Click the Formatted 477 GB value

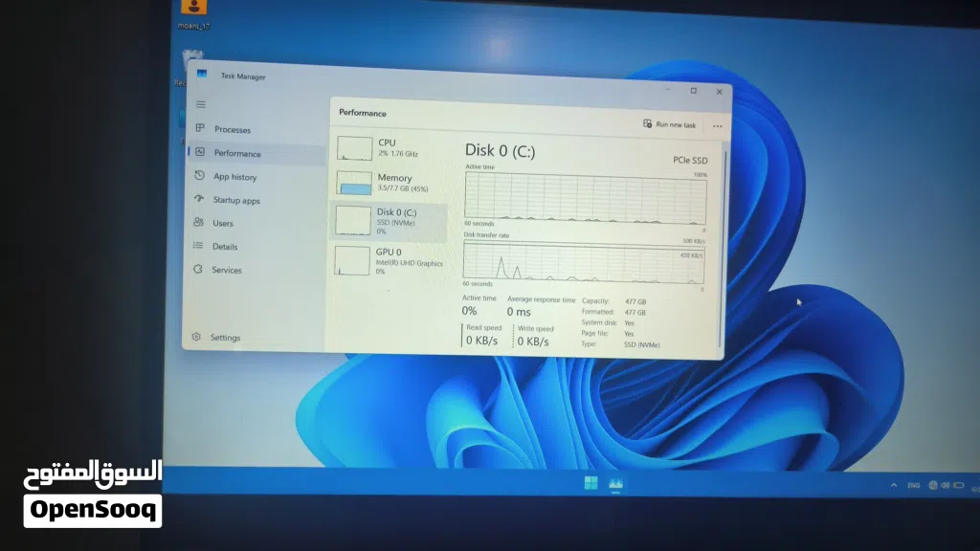[635, 313]
